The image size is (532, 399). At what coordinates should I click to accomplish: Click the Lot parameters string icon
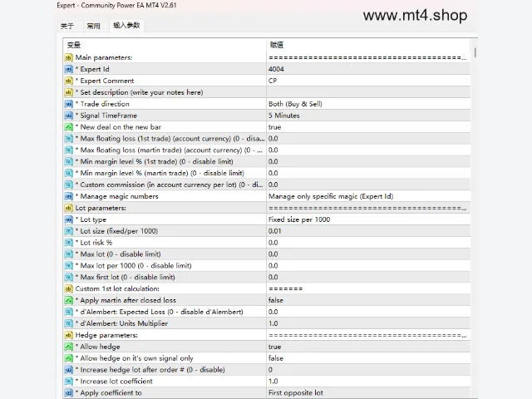coord(68,208)
